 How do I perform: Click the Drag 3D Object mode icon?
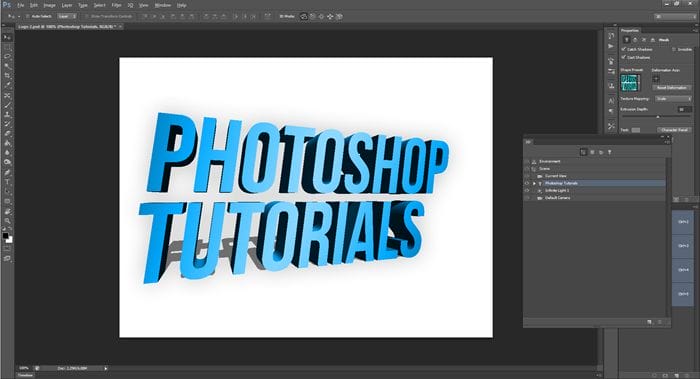pos(321,17)
